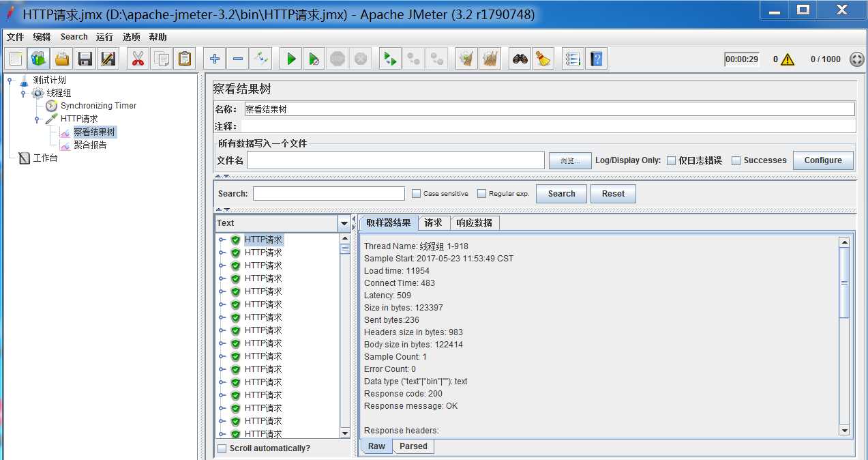868x460 pixels.
Task: Start the test with green play icon
Action: (291, 59)
